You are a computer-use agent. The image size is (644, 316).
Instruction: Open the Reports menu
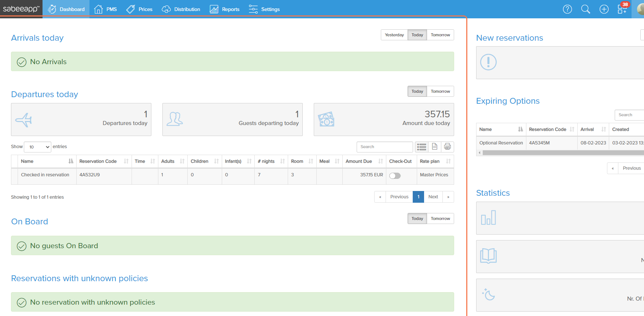coord(225,9)
